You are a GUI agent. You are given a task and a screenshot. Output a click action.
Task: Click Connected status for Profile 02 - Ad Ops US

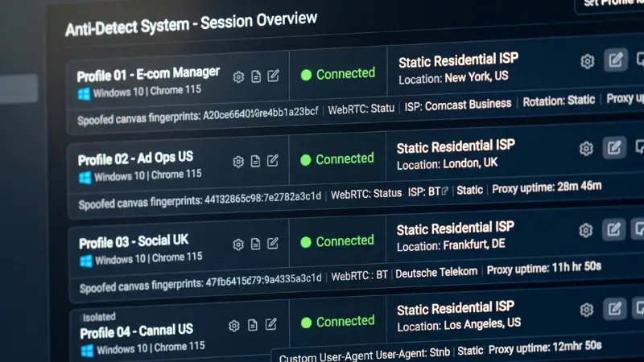click(x=337, y=159)
